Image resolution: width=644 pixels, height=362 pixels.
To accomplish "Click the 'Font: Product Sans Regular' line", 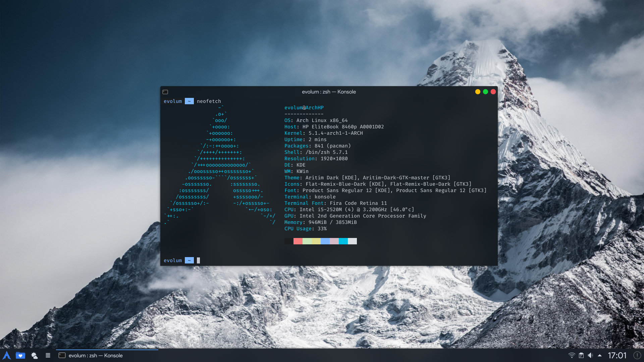I will pos(385,190).
